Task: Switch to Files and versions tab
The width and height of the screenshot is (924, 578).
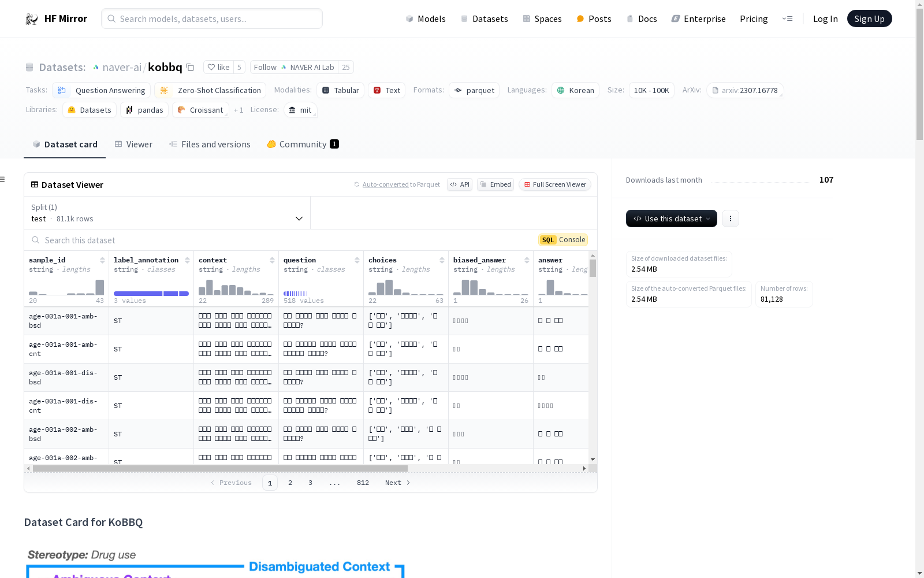Action: coord(210,144)
